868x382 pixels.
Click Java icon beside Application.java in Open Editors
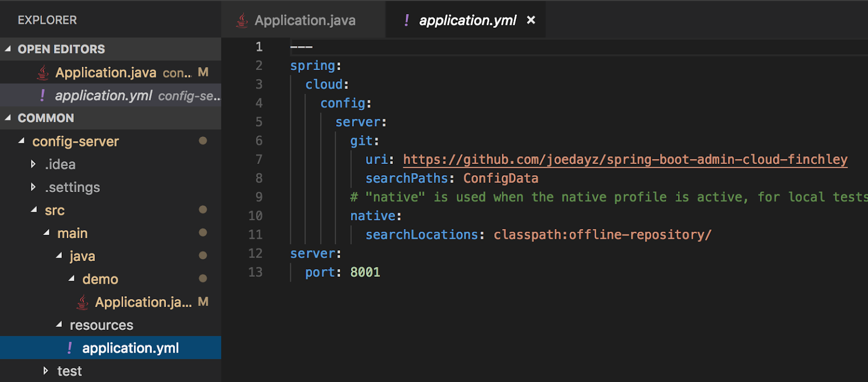tap(43, 73)
